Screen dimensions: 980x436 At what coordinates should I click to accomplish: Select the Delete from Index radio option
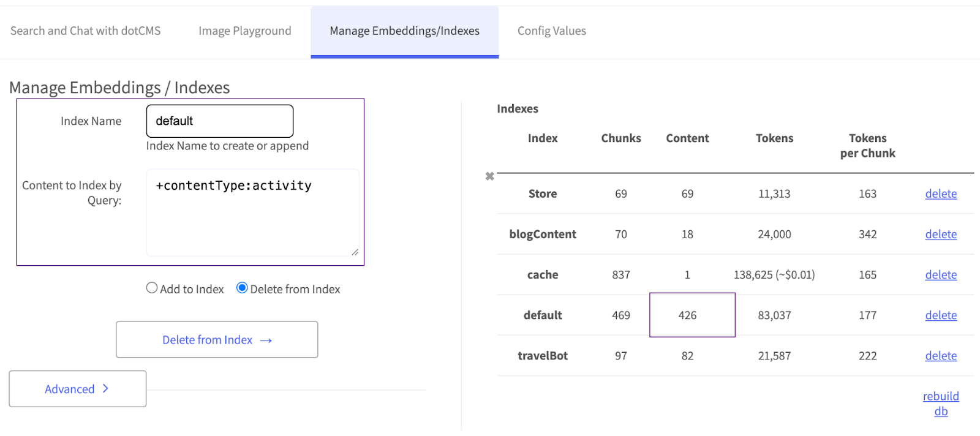coord(242,288)
